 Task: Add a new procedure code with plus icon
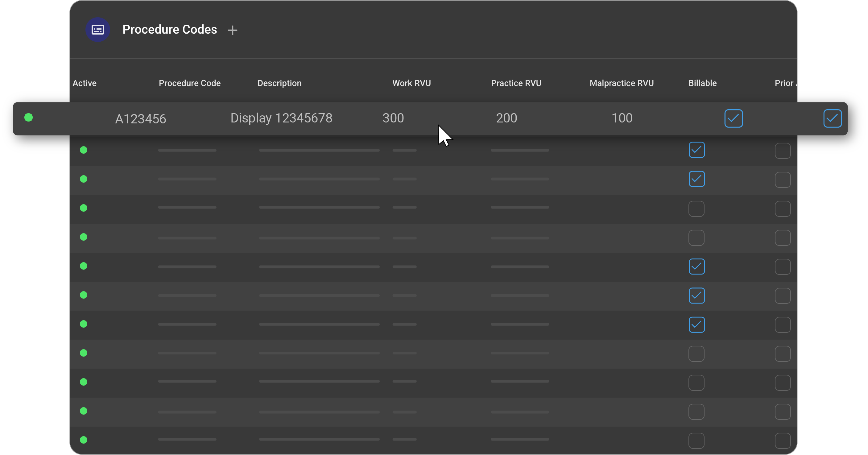pos(232,30)
